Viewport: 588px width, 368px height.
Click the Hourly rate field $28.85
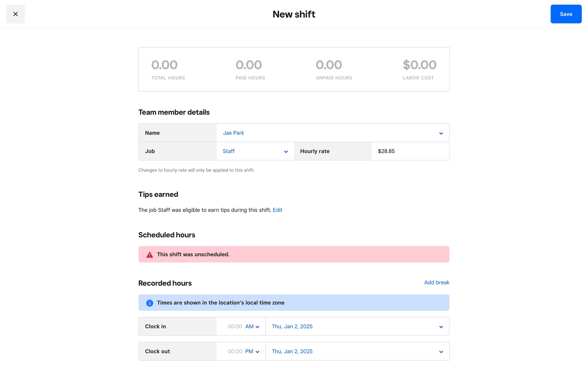(x=410, y=151)
